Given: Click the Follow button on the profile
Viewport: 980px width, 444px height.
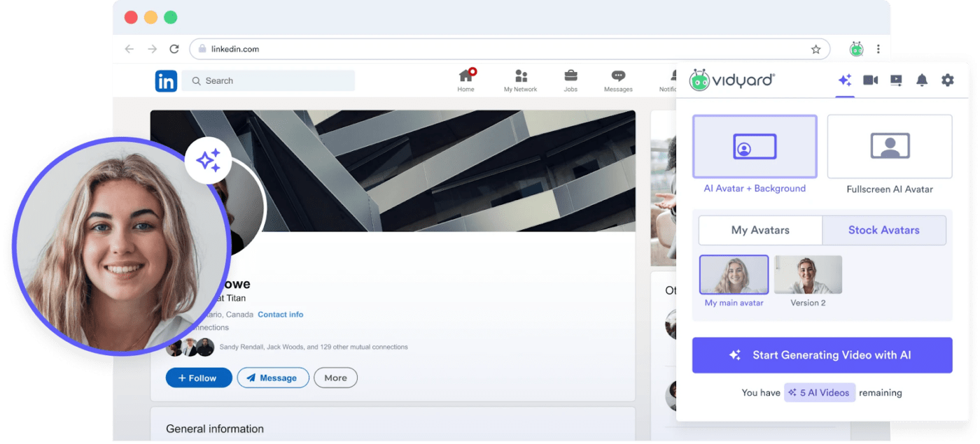Looking at the screenshot, I should [x=199, y=378].
